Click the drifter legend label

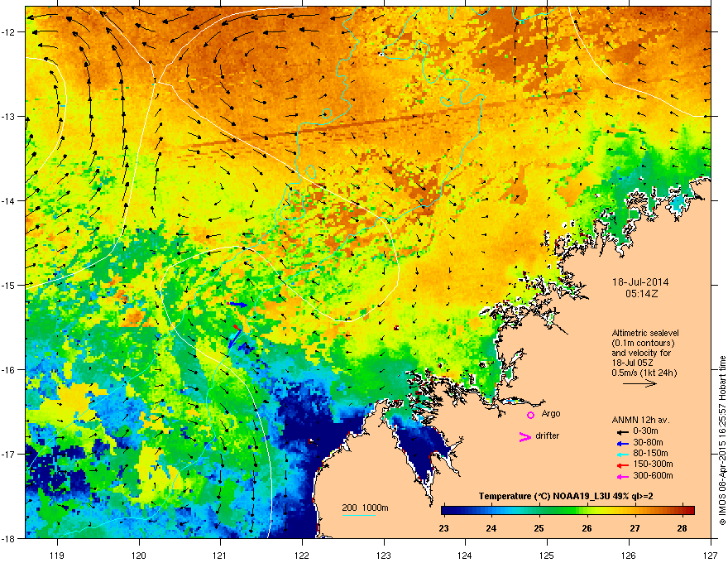(548, 435)
